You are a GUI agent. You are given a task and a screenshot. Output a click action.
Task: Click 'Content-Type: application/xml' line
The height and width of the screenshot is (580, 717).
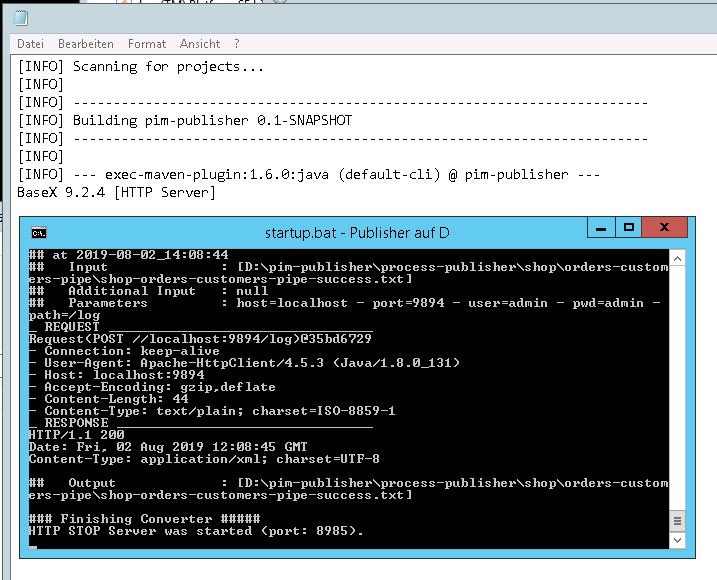(204, 459)
